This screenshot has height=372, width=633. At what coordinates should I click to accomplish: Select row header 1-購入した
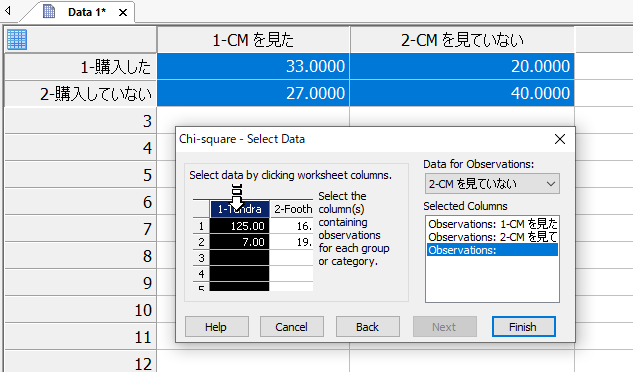coord(80,66)
